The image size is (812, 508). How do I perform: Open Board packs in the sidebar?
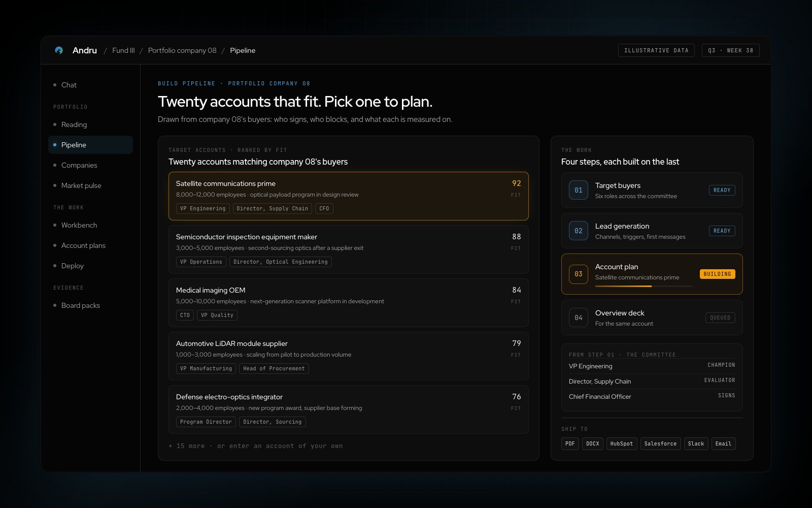point(90,305)
